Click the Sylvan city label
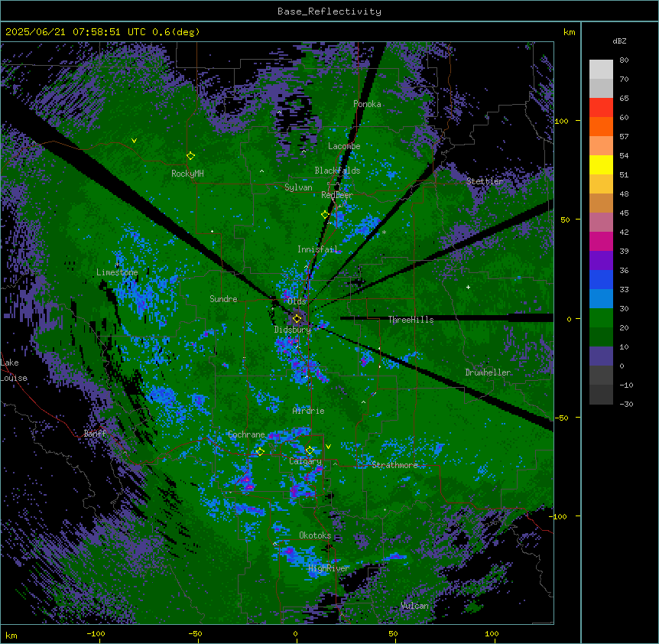This screenshot has height=644, width=659. coord(298,187)
